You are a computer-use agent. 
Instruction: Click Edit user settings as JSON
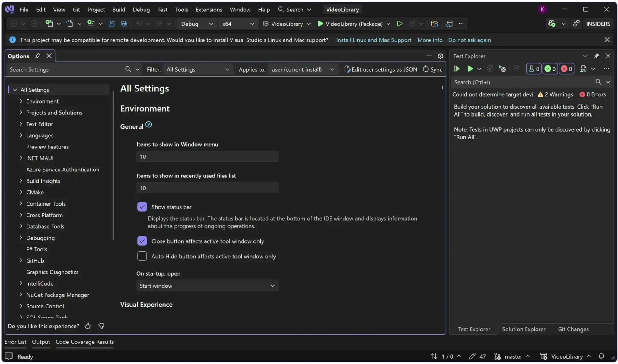click(381, 69)
